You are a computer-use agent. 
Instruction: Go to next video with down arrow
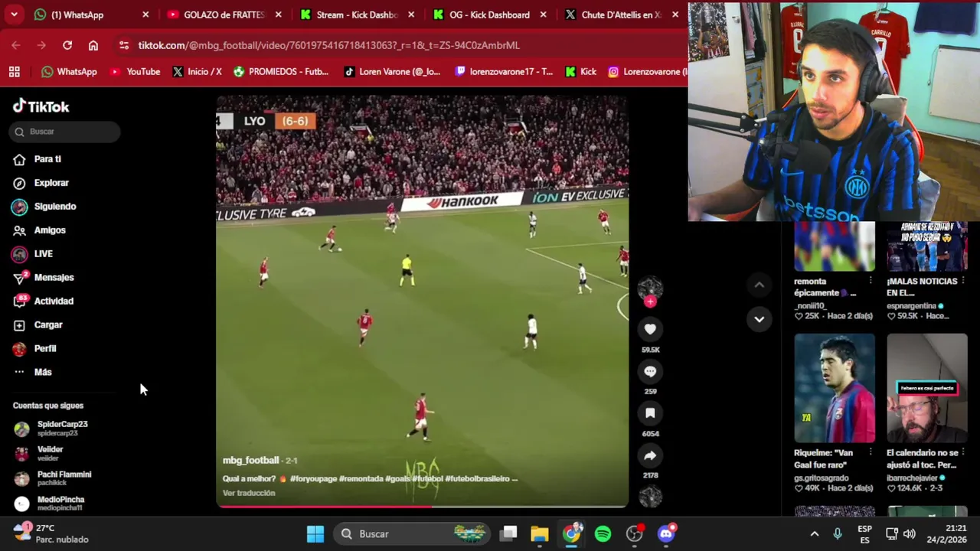pos(759,319)
